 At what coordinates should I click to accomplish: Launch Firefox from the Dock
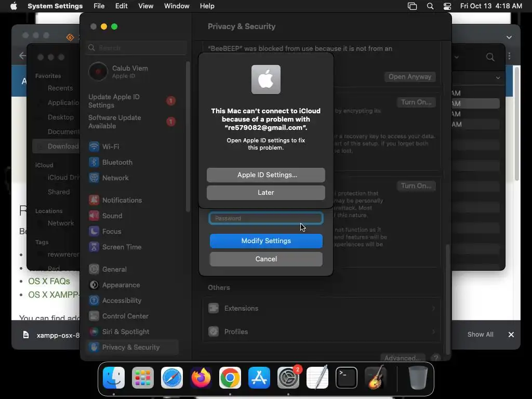click(201, 378)
